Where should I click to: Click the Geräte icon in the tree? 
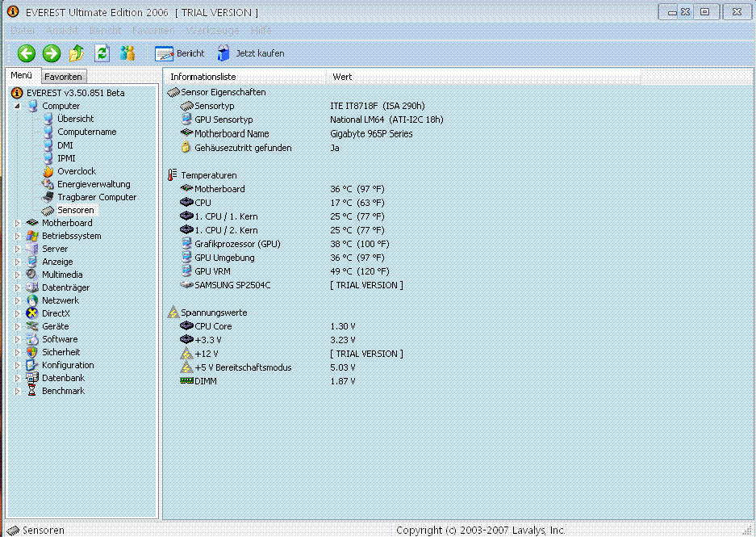tap(32, 326)
